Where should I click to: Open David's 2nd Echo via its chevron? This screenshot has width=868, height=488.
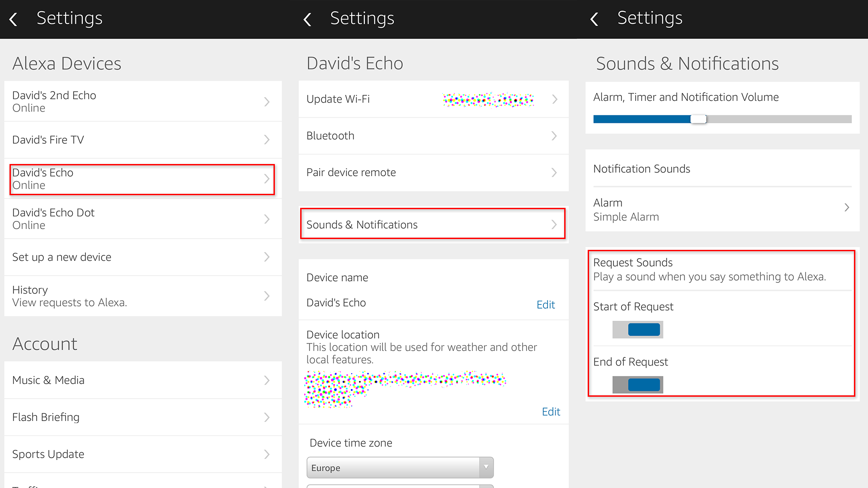pyautogui.click(x=267, y=102)
